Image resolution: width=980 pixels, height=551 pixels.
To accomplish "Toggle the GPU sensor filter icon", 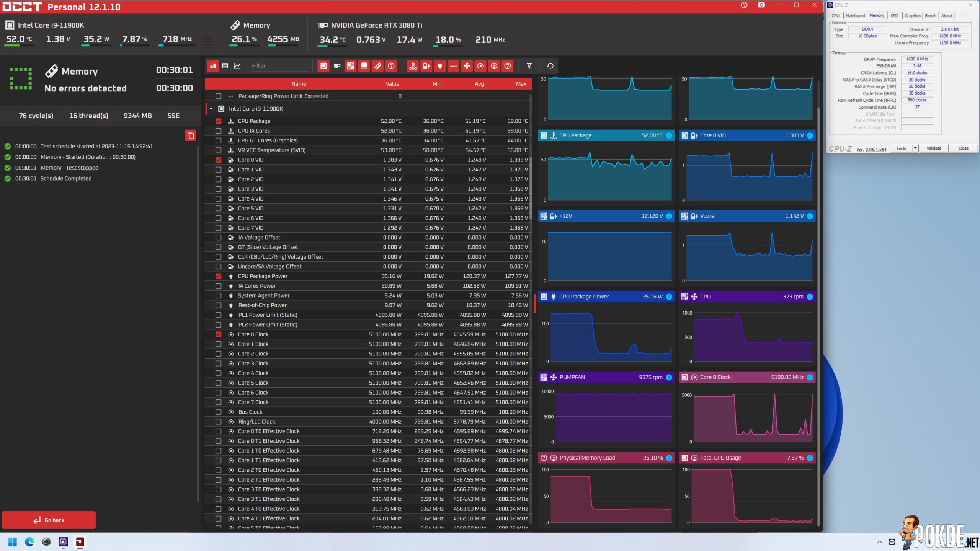I will (x=337, y=66).
